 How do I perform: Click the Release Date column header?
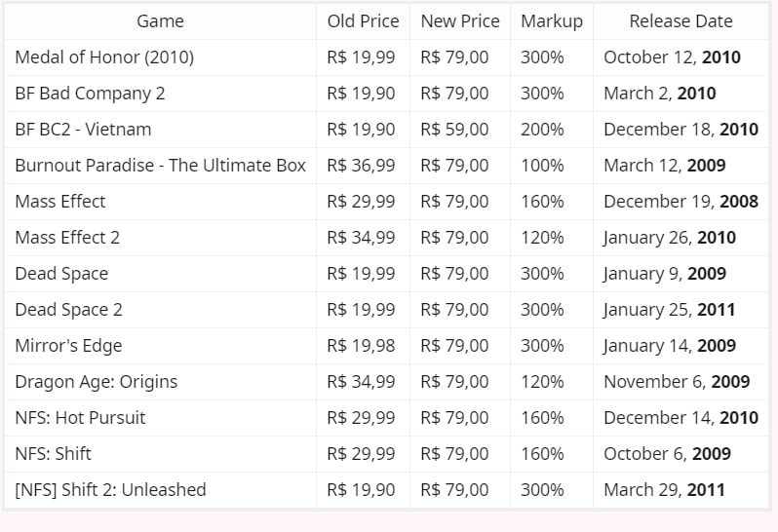(681, 21)
